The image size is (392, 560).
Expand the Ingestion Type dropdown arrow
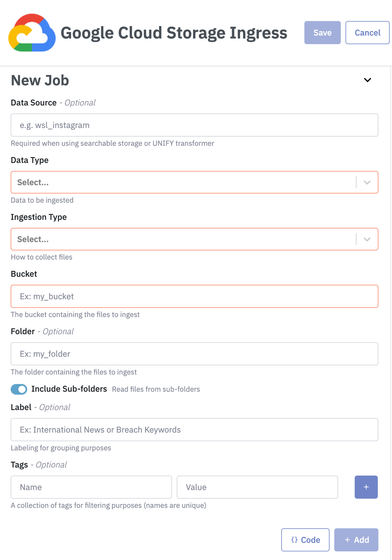[367, 239]
